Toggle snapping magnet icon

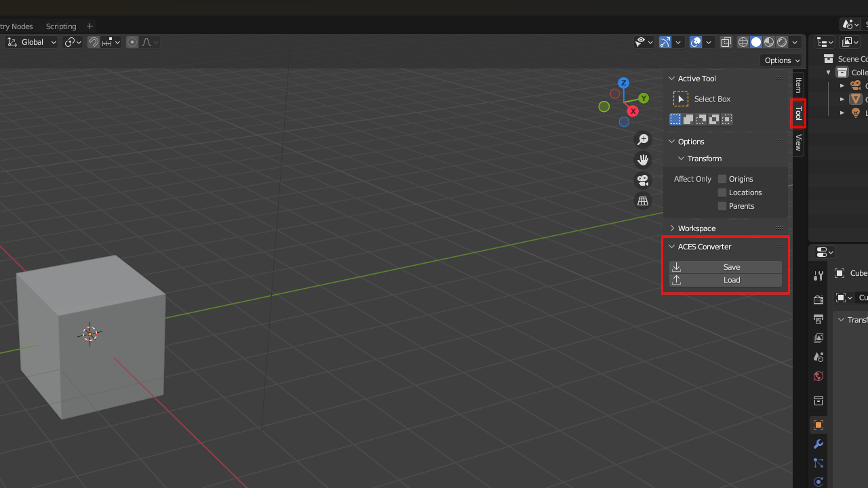[x=94, y=42]
